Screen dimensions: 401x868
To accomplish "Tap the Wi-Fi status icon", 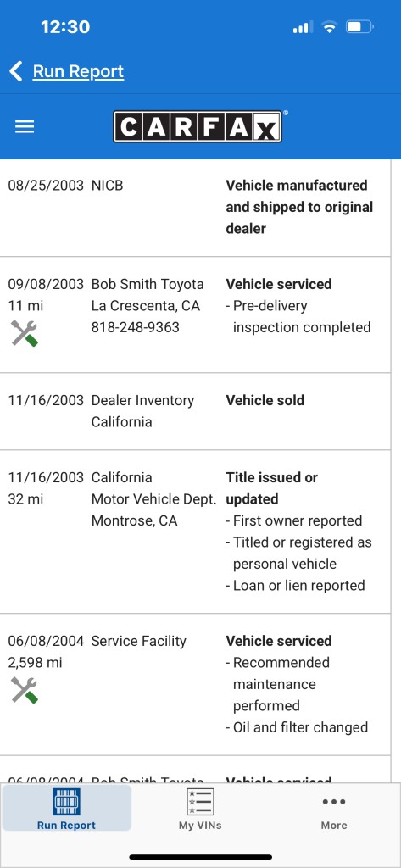I will click(x=330, y=26).
